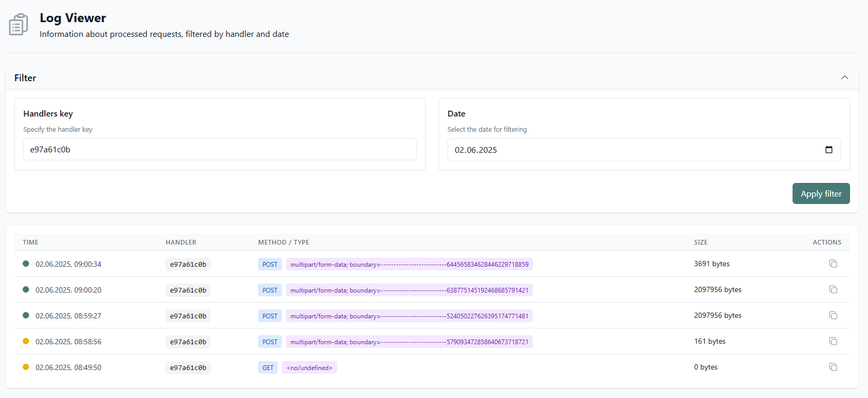Click the 'Date' field label
This screenshot has width=868, height=398.
click(x=456, y=113)
